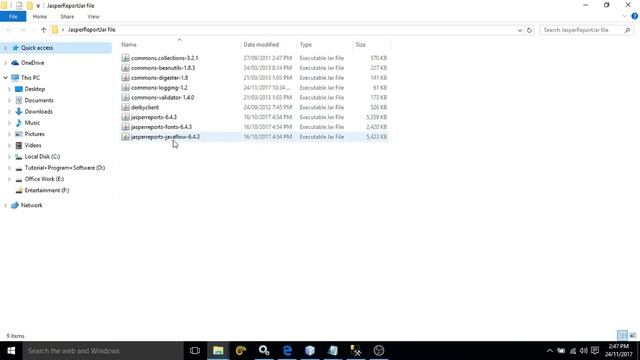Select the commons-validator-1.4.0 file
Viewport: 640px width, 360px height.
click(x=162, y=97)
